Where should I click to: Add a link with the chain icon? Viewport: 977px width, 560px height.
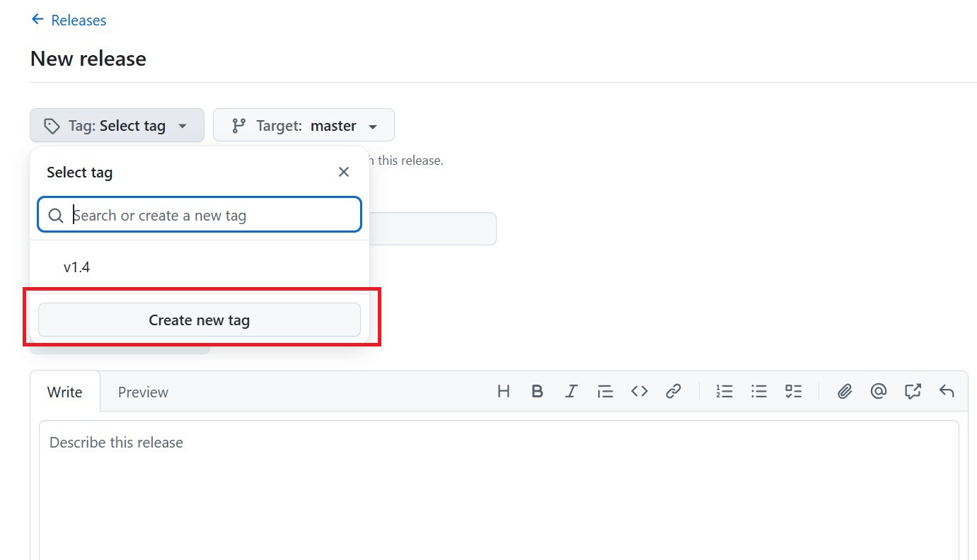[x=674, y=391]
